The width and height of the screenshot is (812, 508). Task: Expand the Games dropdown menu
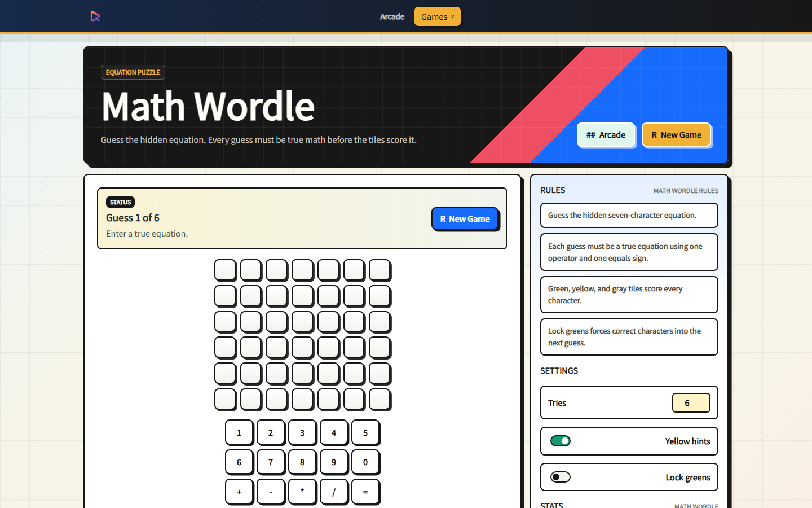[437, 16]
